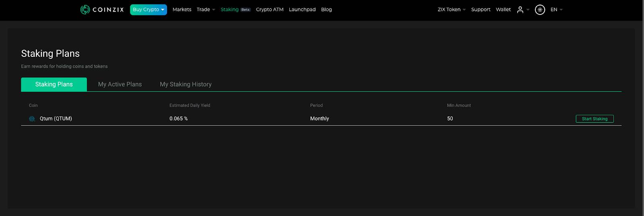The height and width of the screenshot is (216, 644).
Task: Open the Buy Crypto dropdown
Action: click(148, 10)
